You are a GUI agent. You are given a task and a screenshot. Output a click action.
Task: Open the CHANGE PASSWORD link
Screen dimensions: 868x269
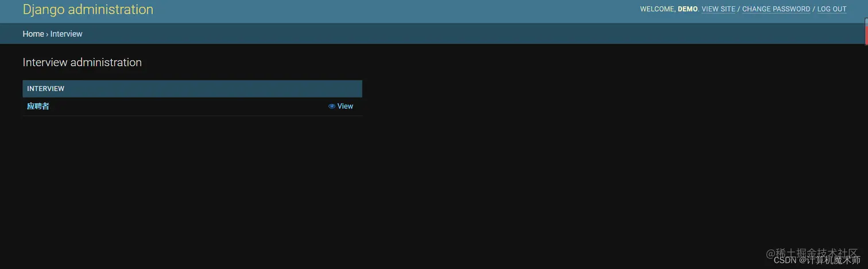776,9
